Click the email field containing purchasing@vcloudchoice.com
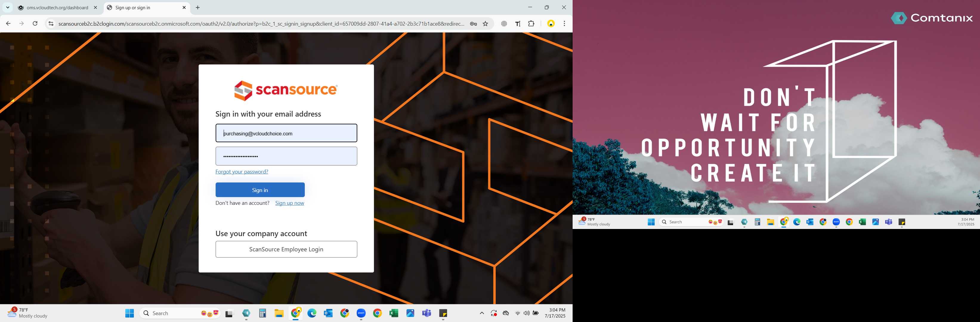The width and height of the screenshot is (980, 322). pyautogui.click(x=286, y=133)
